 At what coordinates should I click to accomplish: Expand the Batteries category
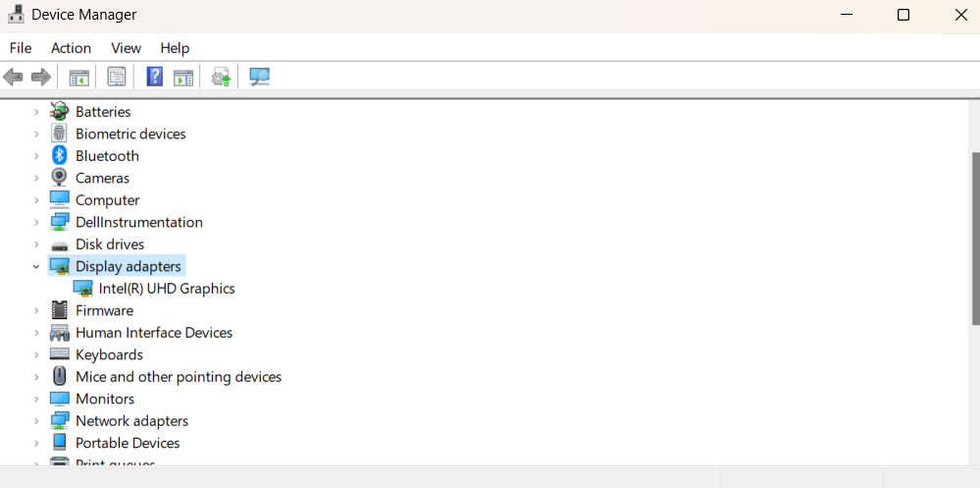(x=36, y=112)
